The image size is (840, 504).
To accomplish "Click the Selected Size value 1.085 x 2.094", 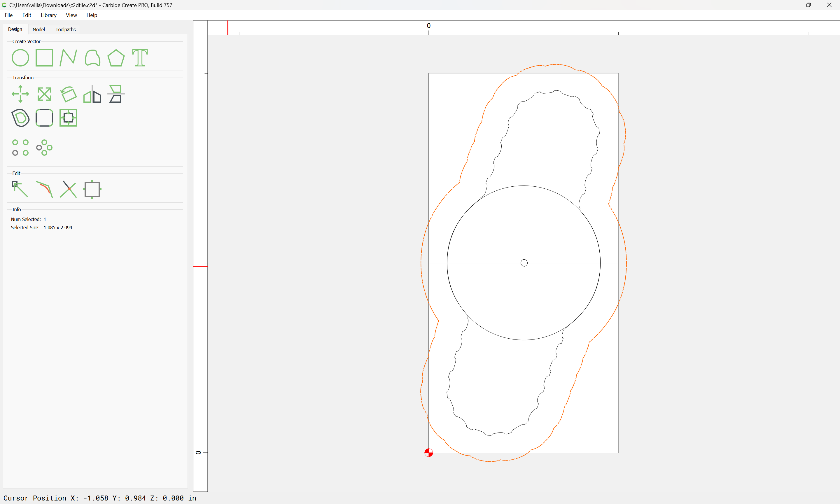I will pos(58,228).
